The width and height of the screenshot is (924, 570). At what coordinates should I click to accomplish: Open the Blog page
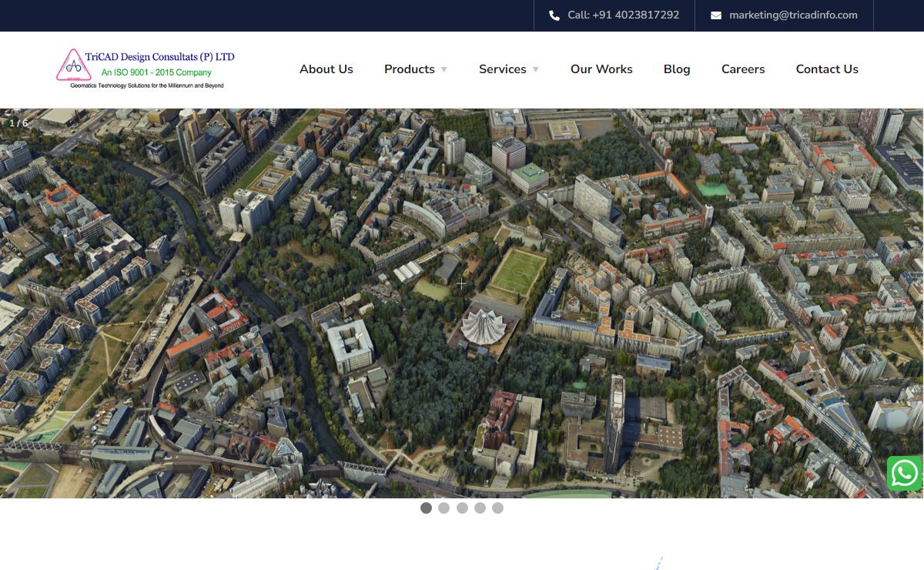click(x=677, y=69)
